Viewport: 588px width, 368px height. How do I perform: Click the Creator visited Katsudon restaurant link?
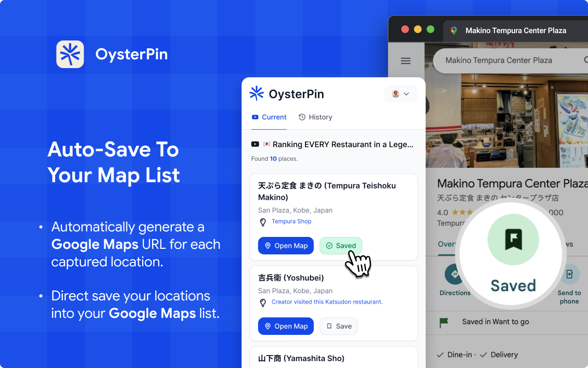327,302
